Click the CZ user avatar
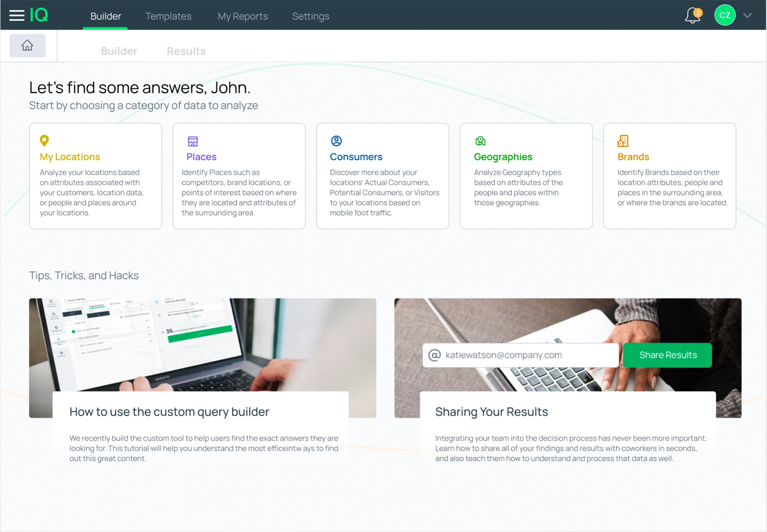The width and height of the screenshot is (767, 532). tap(725, 15)
